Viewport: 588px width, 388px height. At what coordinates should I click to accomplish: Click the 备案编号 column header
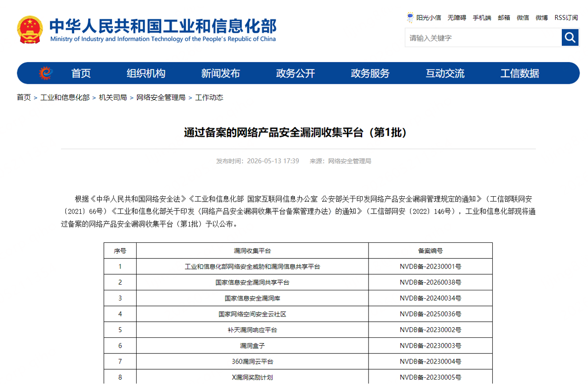[431, 251]
